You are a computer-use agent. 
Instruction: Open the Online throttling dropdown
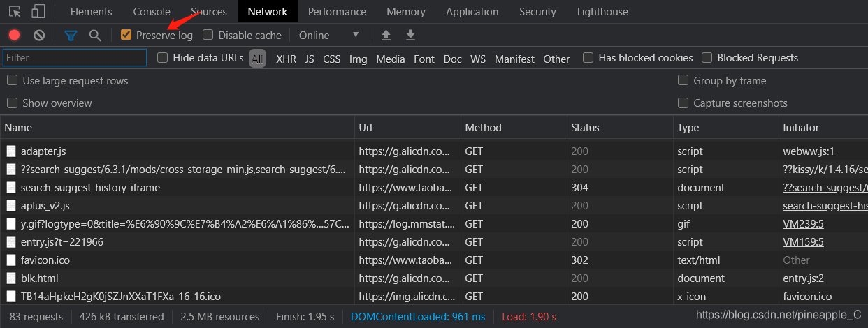click(328, 35)
